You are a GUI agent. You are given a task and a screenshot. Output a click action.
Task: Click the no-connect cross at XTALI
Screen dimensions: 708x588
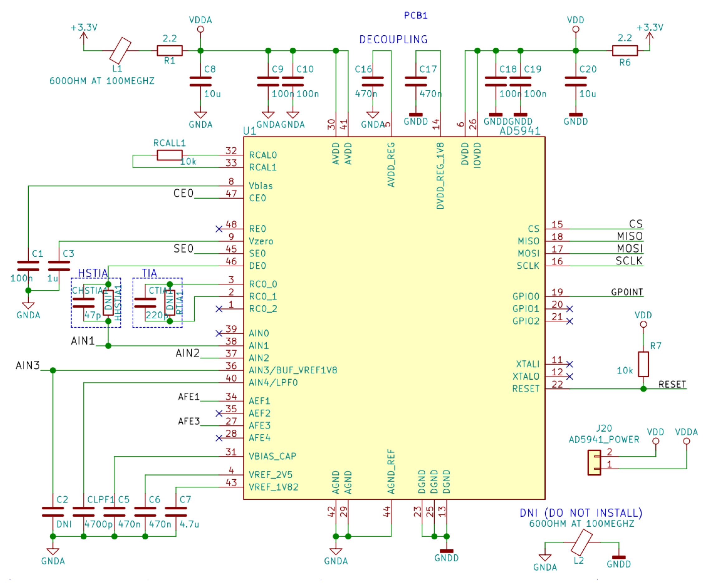click(x=569, y=364)
